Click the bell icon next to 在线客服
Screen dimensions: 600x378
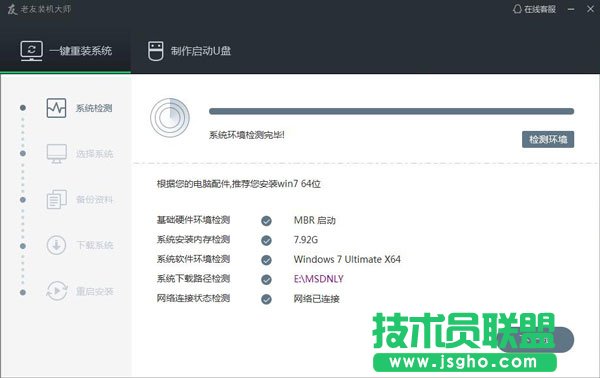pos(517,9)
